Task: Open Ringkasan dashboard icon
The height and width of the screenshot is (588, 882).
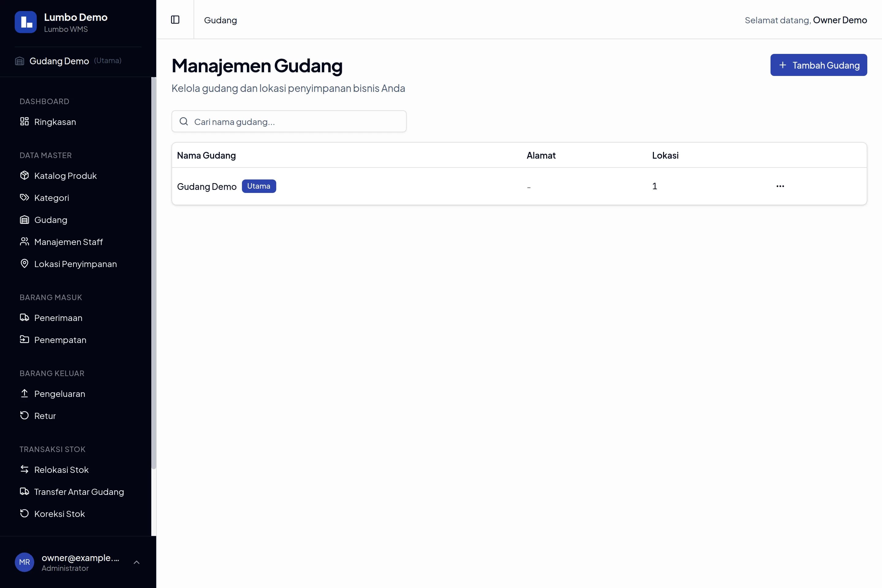Action: coord(24,122)
